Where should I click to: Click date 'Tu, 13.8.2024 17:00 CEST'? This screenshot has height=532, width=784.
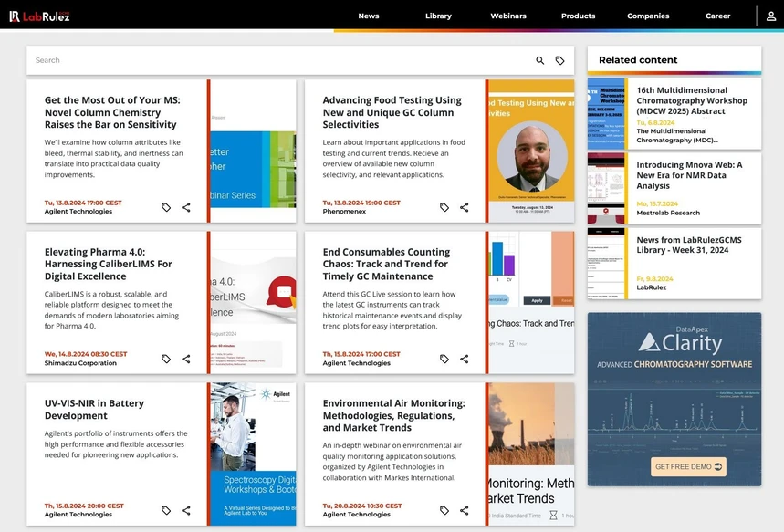[x=83, y=203]
